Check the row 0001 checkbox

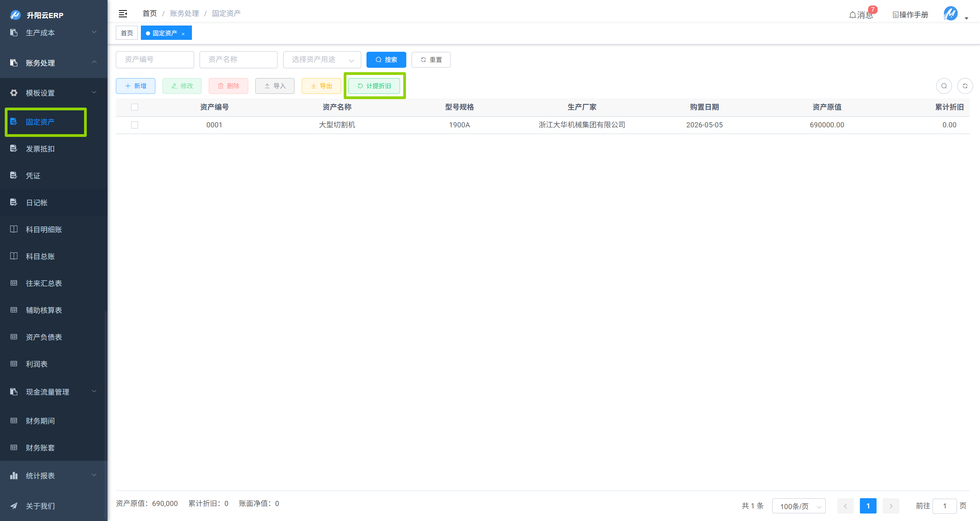point(135,125)
